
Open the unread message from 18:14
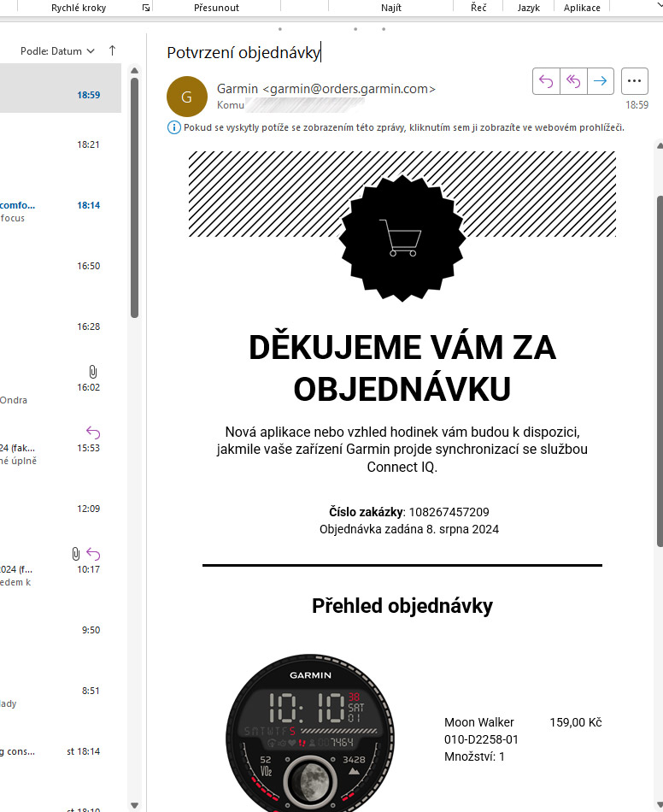pyautogui.click(x=61, y=206)
